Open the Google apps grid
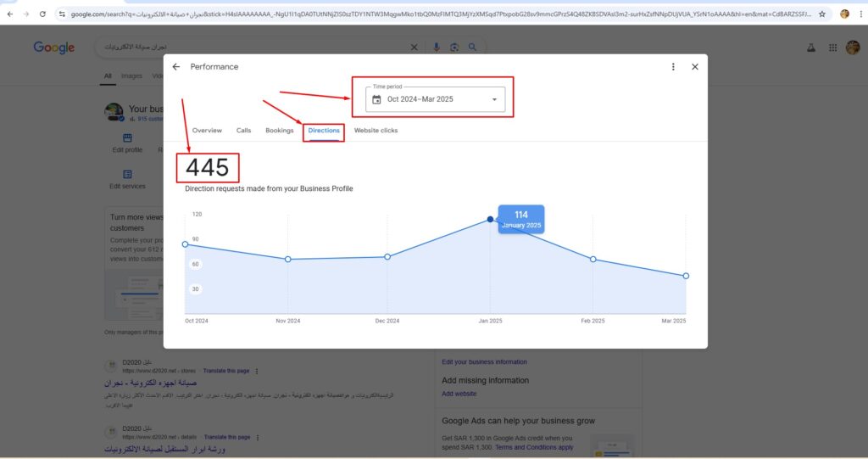Viewport: 868px width, 459px height. (832, 48)
